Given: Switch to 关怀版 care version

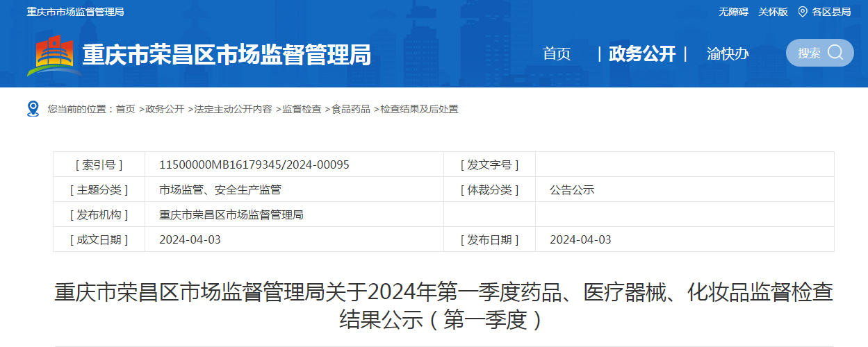Looking at the screenshot, I should [x=773, y=12].
